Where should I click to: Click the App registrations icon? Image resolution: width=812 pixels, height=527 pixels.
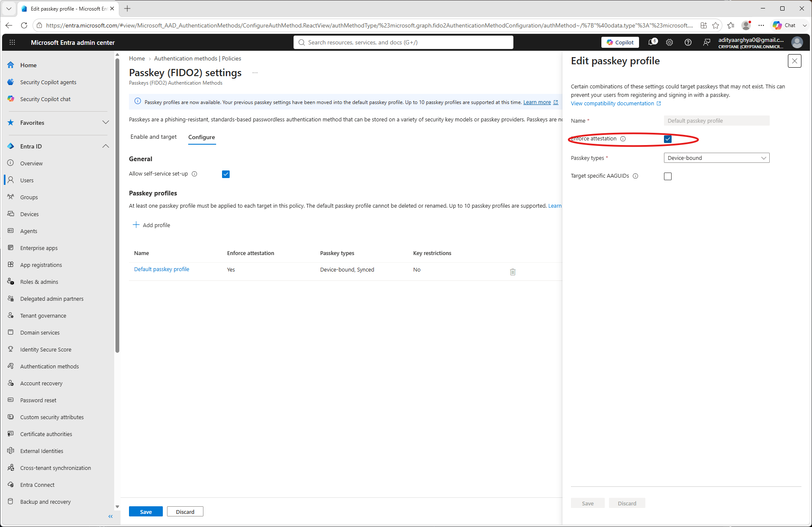11,264
